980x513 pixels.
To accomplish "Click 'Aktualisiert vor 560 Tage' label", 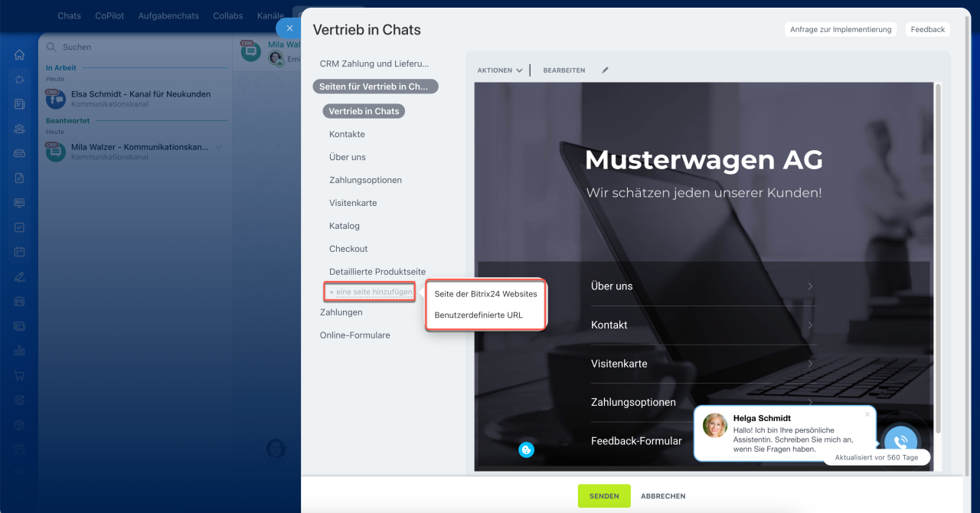I will pyautogui.click(x=877, y=457).
